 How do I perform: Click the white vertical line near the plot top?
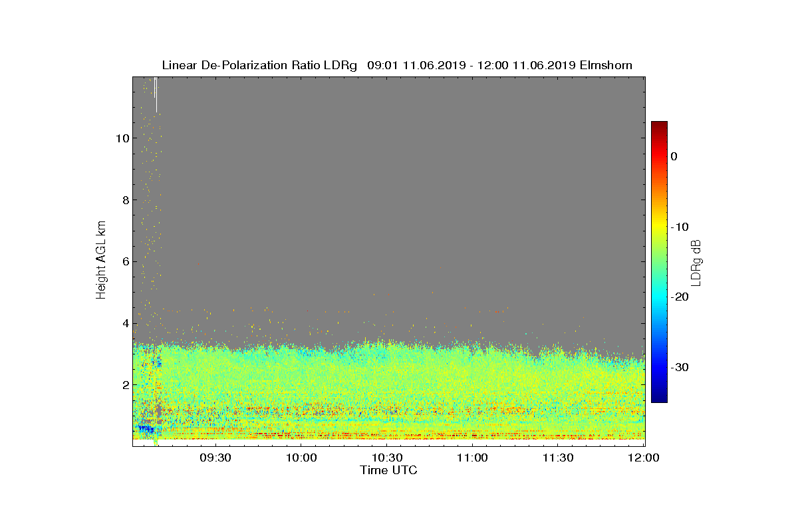click(156, 94)
